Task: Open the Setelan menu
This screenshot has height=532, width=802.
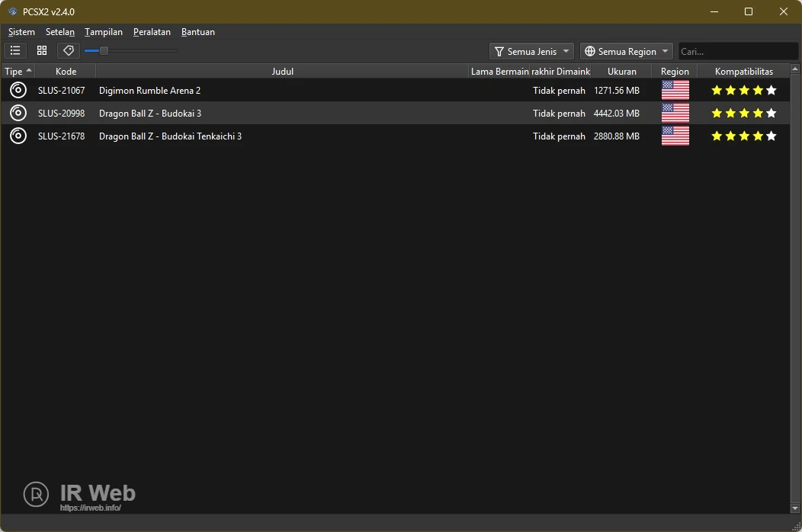Action: [59, 32]
